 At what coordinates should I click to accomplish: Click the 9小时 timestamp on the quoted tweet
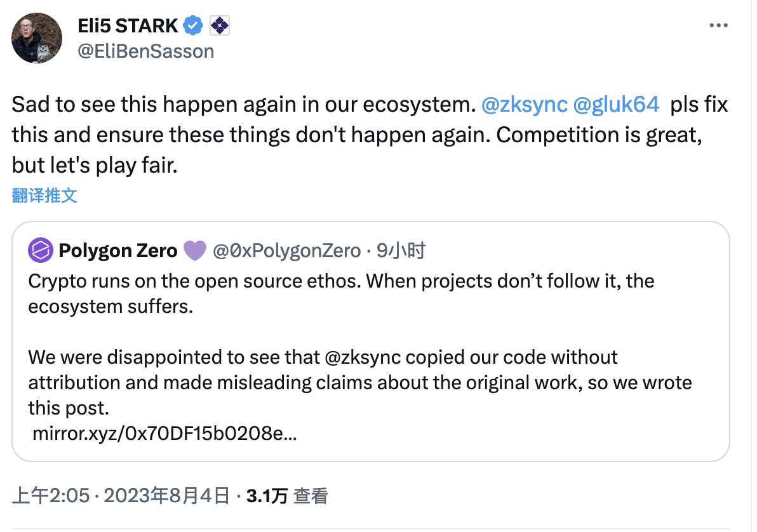[400, 251]
